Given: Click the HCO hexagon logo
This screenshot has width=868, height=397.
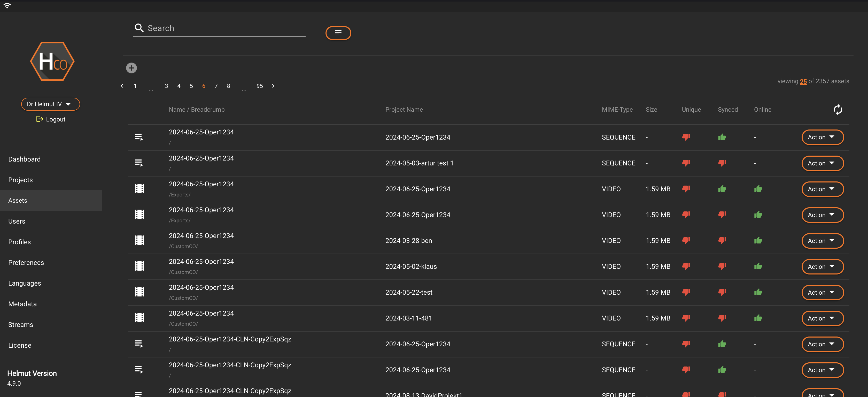Looking at the screenshot, I should tap(52, 61).
